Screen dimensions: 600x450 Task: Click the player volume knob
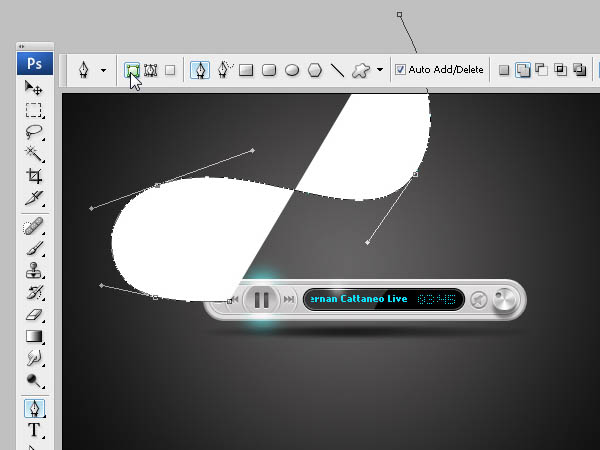[505, 299]
